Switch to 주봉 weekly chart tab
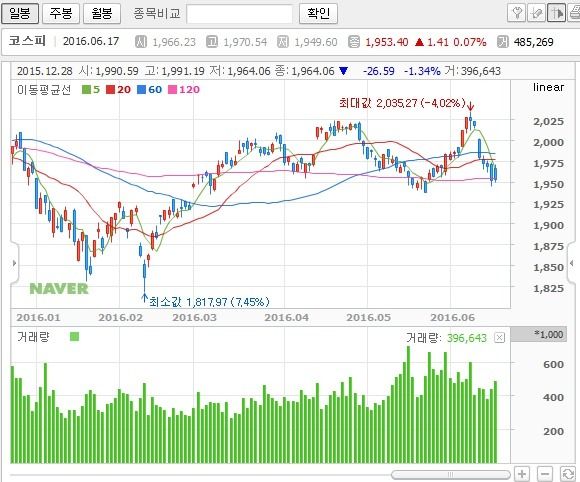The image size is (580, 482). pyautogui.click(x=61, y=14)
